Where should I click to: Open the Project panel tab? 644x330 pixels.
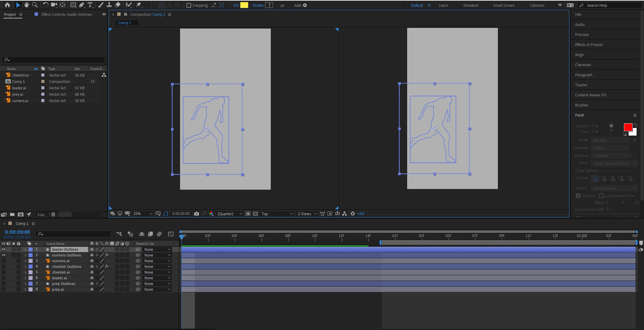pyautogui.click(x=10, y=14)
